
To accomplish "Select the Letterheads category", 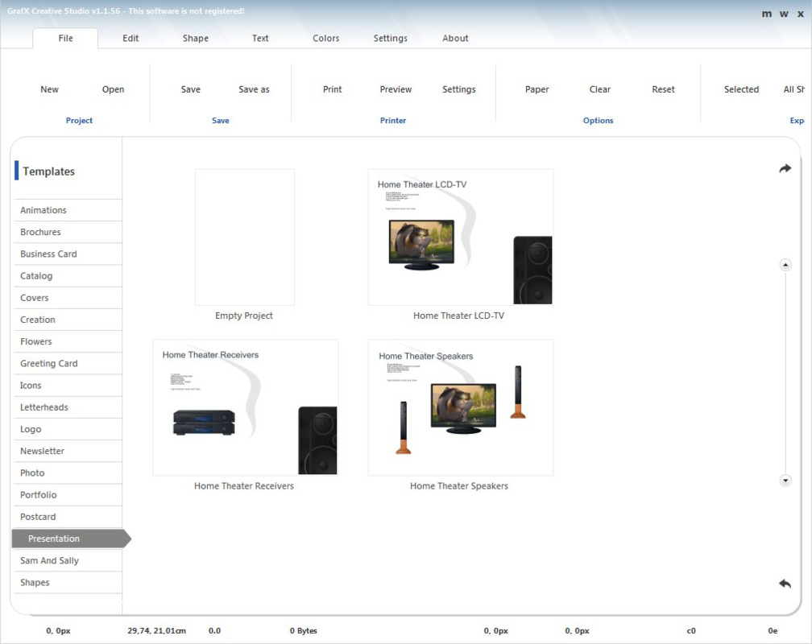I will 68,407.
